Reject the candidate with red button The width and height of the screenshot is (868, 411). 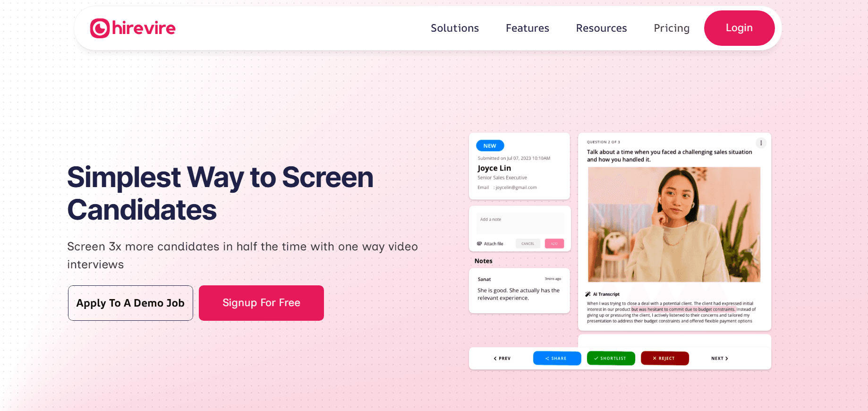664,358
